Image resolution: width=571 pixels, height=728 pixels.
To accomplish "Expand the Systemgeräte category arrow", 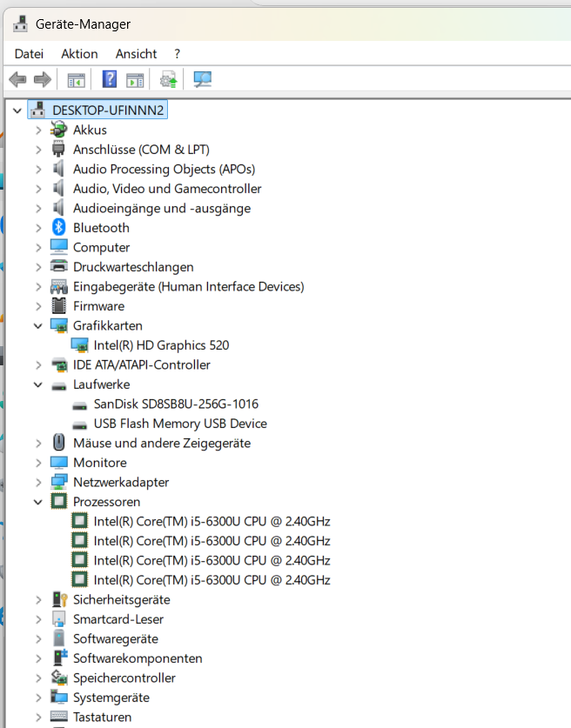I will (x=38, y=698).
